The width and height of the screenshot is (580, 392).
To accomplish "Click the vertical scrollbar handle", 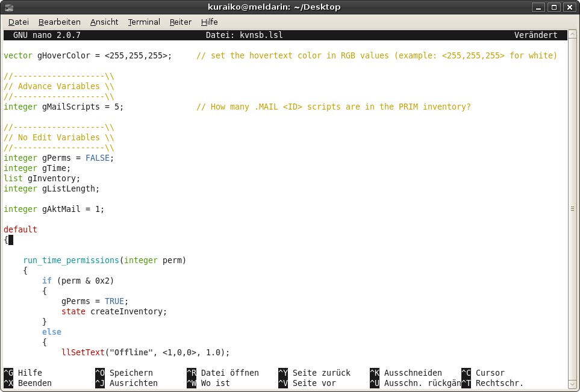I will [x=572, y=209].
